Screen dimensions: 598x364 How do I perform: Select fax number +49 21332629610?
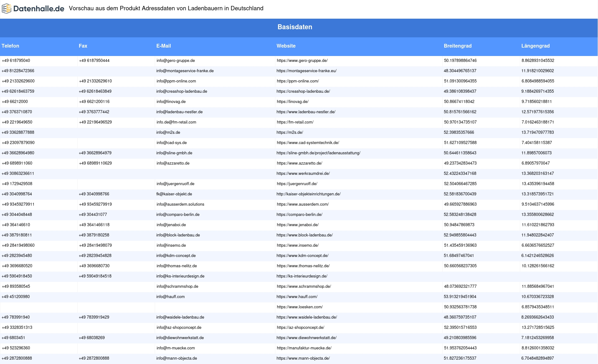coord(95,81)
